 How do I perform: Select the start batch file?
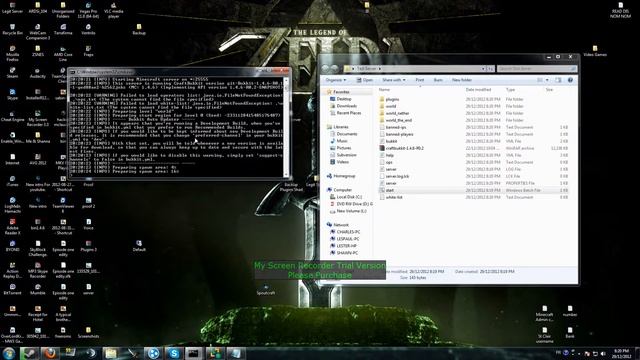(x=390, y=190)
